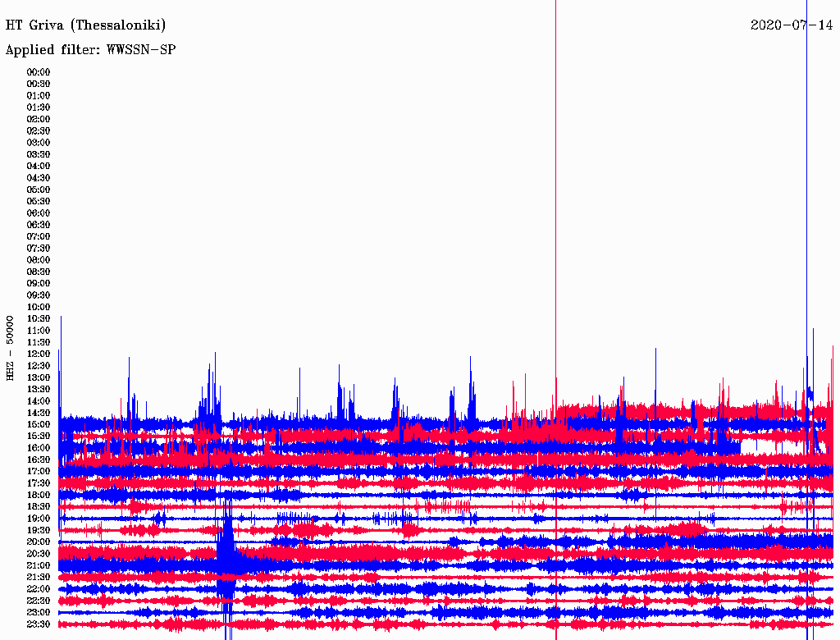Select the 20:30 time label
Viewport: 840px width, 640px height.
39,554
